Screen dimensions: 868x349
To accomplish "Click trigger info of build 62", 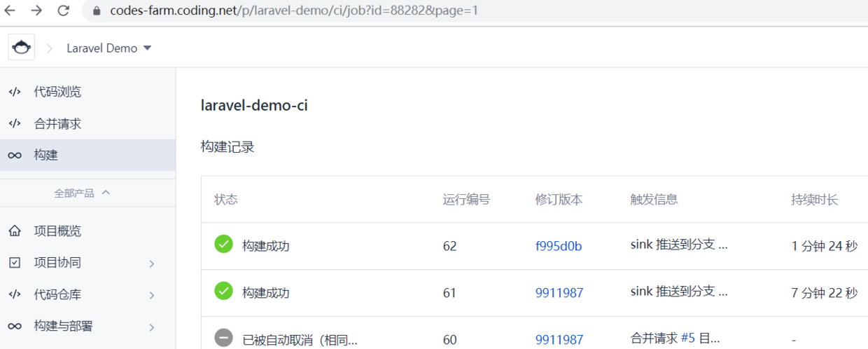I will tap(679, 245).
